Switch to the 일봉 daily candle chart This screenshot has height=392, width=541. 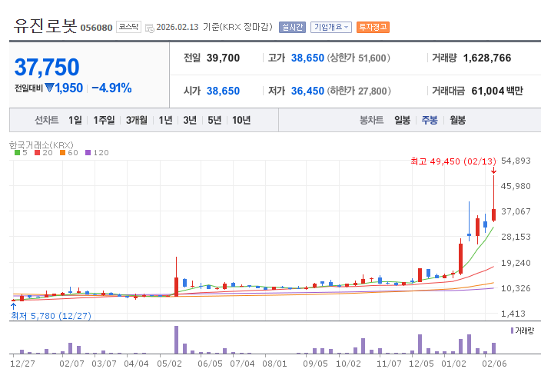pos(403,120)
